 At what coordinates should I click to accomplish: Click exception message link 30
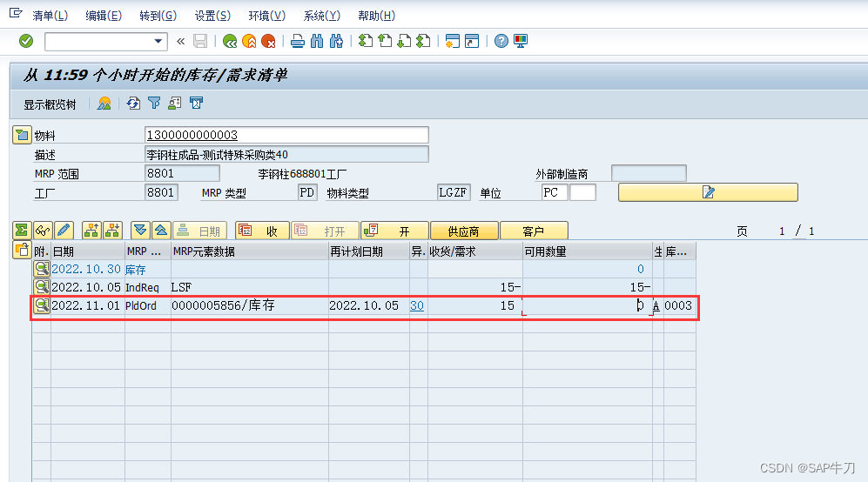(417, 305)
